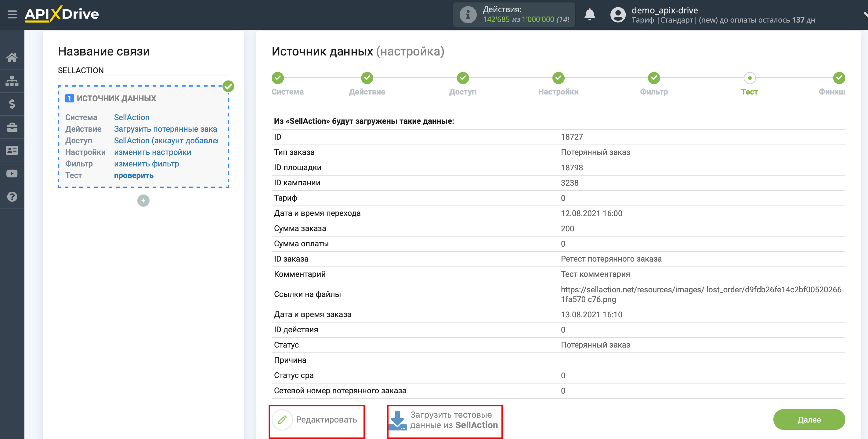
Task: Click the actions info icon
Action: tap(468, 15)
